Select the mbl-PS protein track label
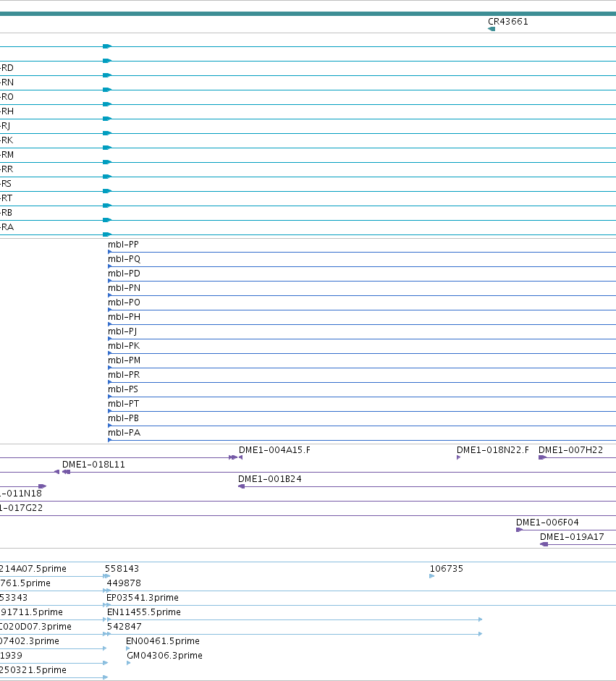This screenshot has height=681, width=616. point(123,389)
